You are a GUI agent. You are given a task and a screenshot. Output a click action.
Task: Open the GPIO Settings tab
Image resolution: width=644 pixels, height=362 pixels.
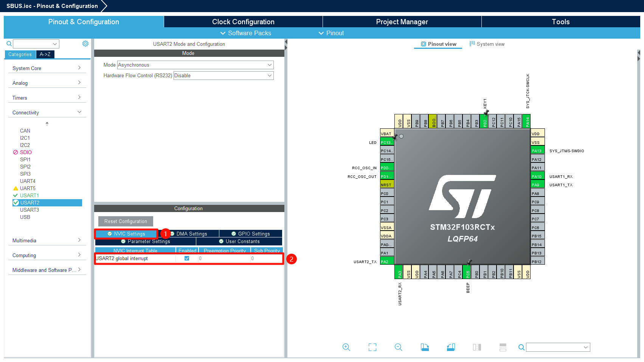coord(251,234)
